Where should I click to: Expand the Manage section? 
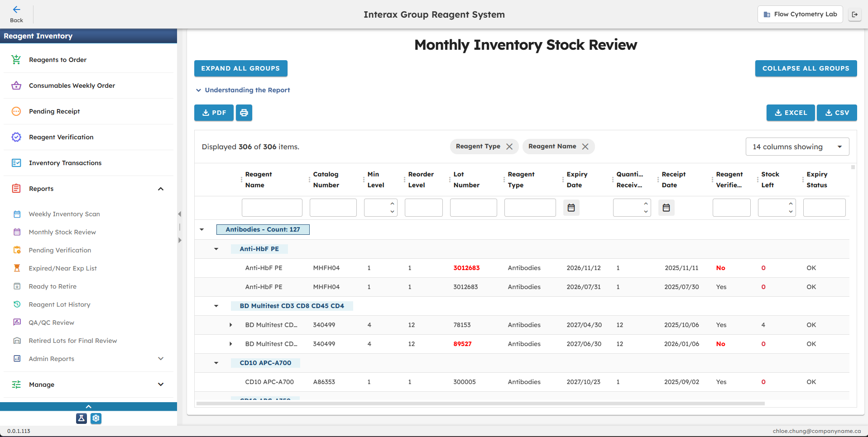pos(161,384)
